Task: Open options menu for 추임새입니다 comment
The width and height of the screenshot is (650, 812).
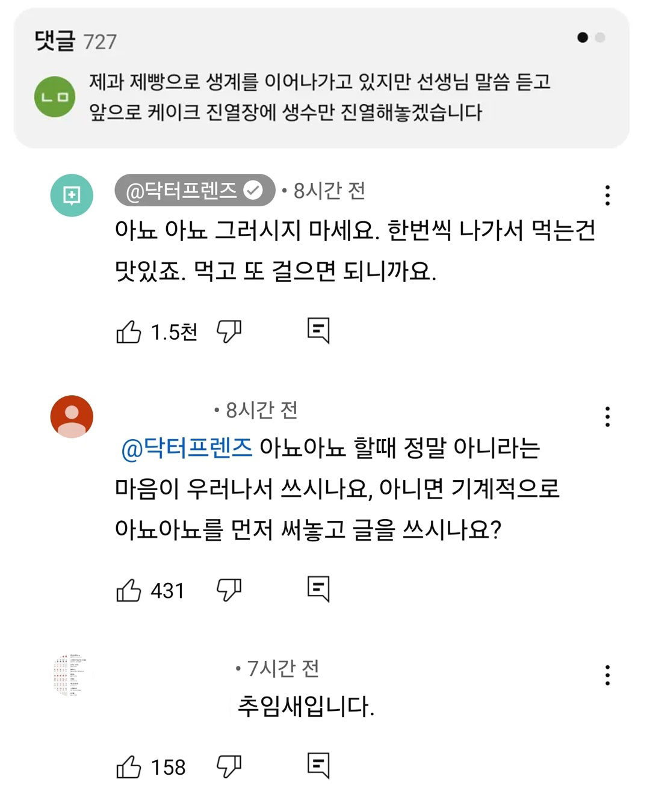Action: (x=607, y=675)
